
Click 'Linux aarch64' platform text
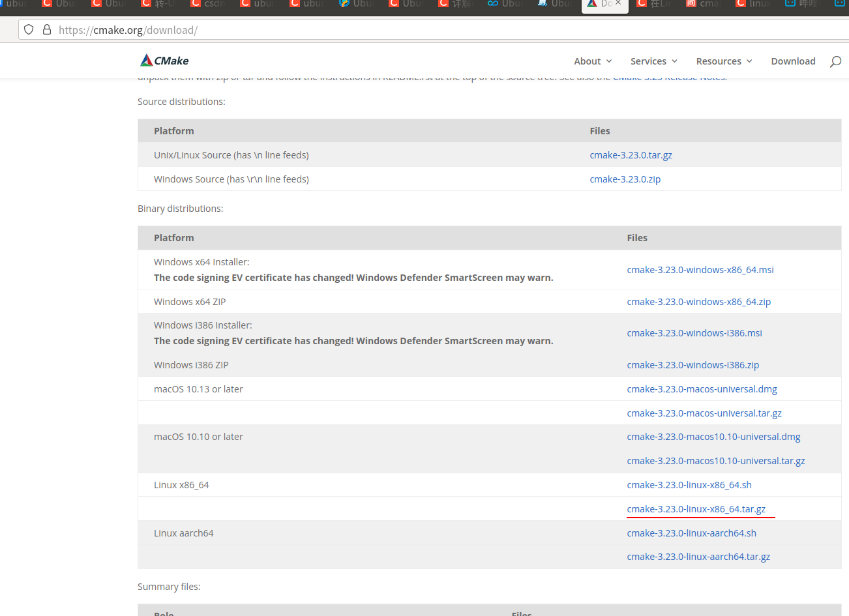point(184,533)
